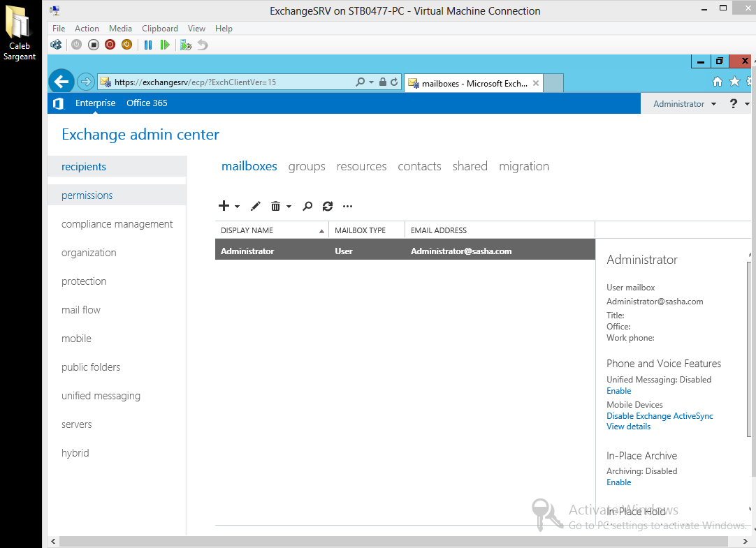The image size is (756, 548).
Task: Switch to the contacts tab
Action: click(x=419, y=167)
